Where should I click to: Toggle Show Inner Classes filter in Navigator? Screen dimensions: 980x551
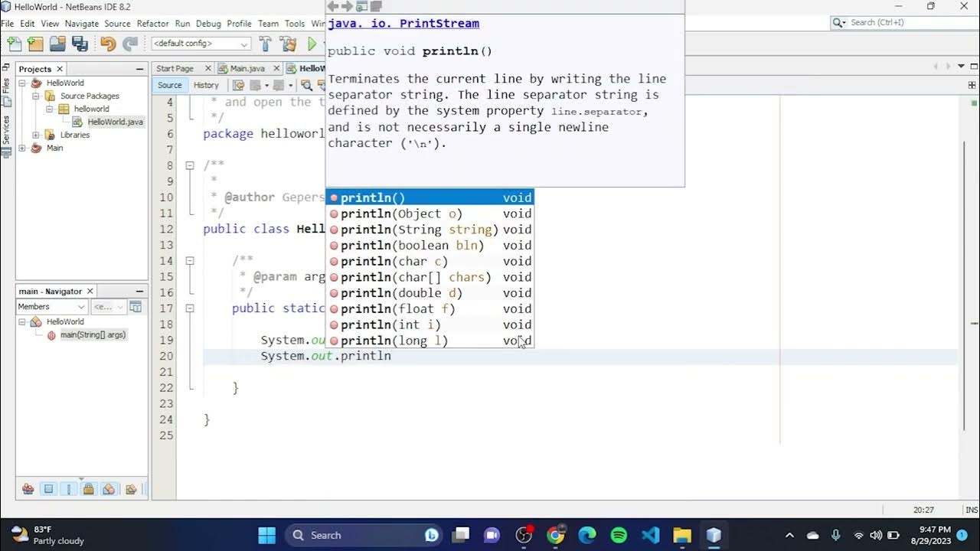(x=109, y=489)
